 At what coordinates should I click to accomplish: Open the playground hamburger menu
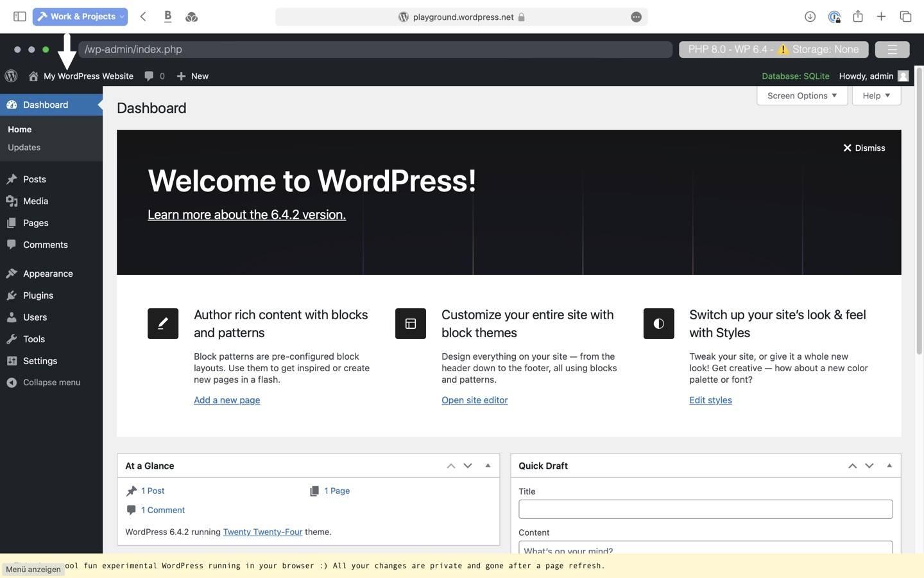tap(892, 49)
